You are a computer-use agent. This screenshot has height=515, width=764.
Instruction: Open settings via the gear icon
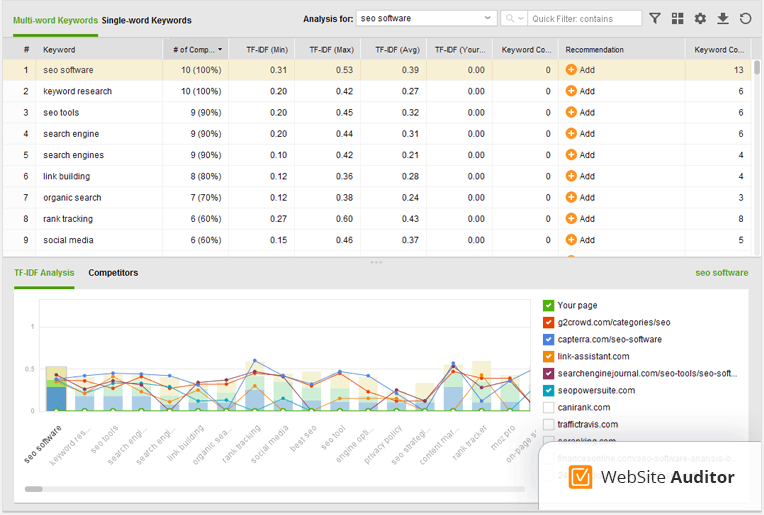coord(700,19)
